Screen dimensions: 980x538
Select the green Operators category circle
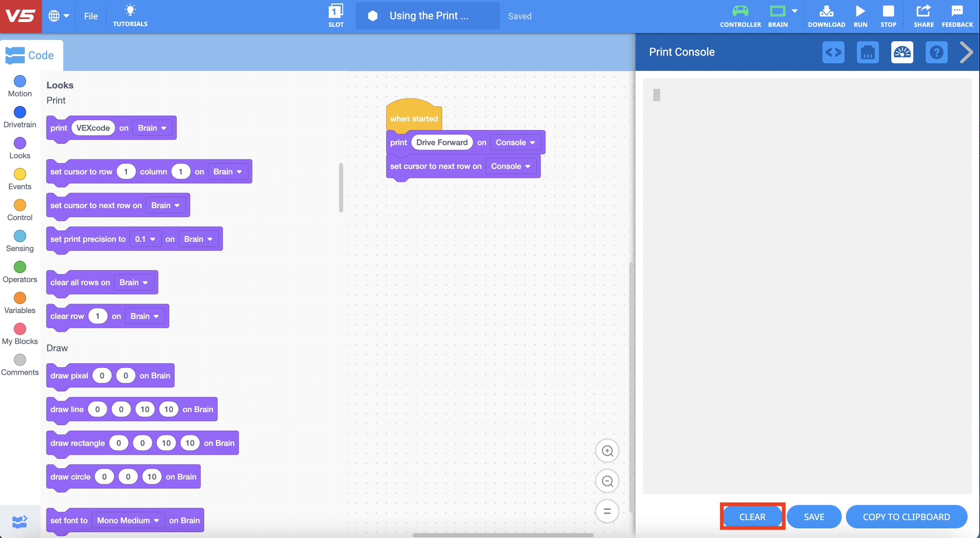[x=19, y=267]
